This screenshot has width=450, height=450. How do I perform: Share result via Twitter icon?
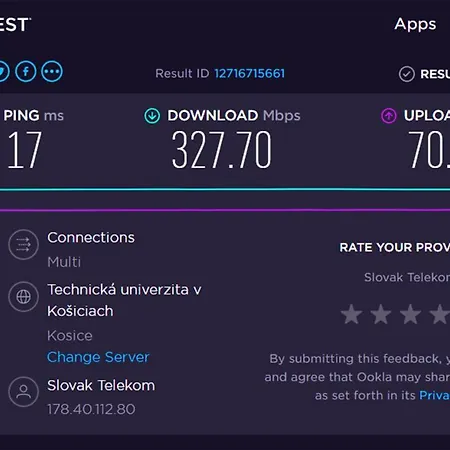(x=3, y=71)
